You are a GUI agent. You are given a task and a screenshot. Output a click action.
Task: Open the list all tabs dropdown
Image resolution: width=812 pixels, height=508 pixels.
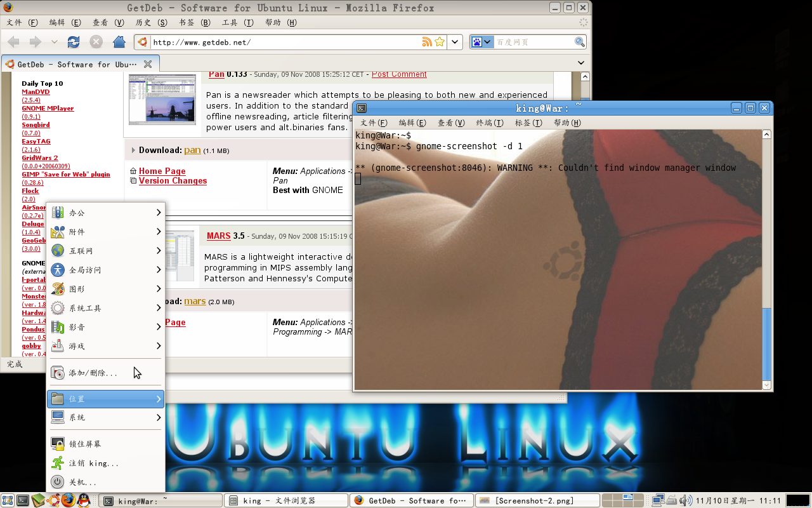581,63
